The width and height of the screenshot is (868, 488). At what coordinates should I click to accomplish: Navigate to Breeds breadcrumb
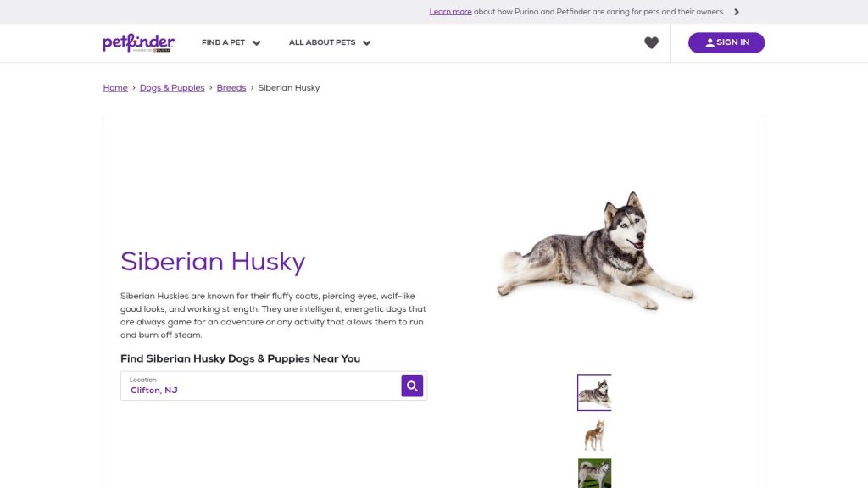click(x=231, y=87)
